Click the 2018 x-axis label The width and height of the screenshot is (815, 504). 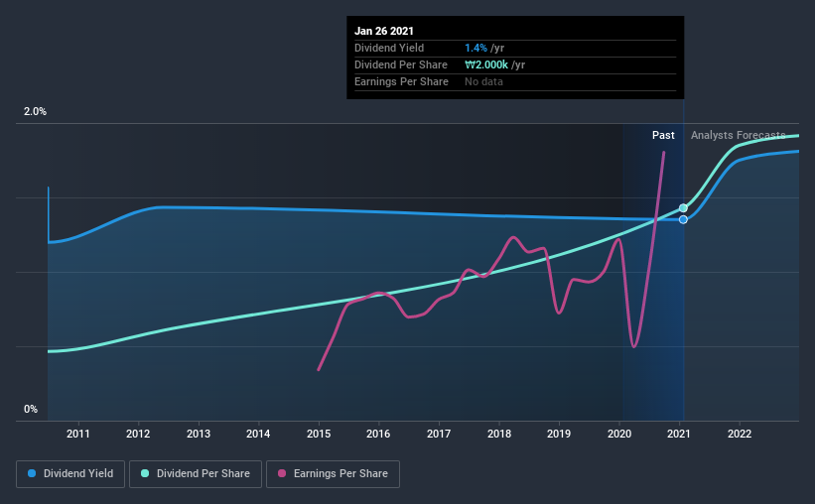coord(499,434)
